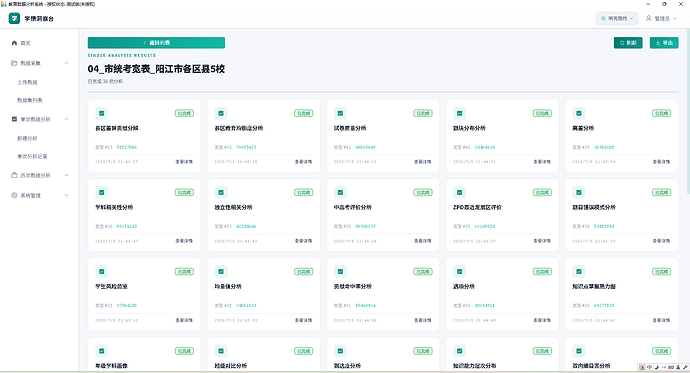Click the 刷新 refresh button
Screen dimensions: 690x373
pyautogui.click(x=628, y=43)
